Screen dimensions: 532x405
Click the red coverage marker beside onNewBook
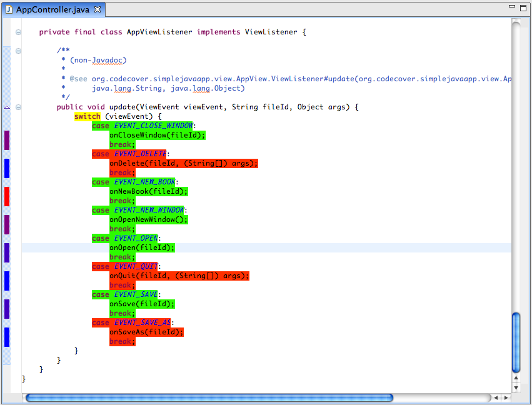[7, 196]
